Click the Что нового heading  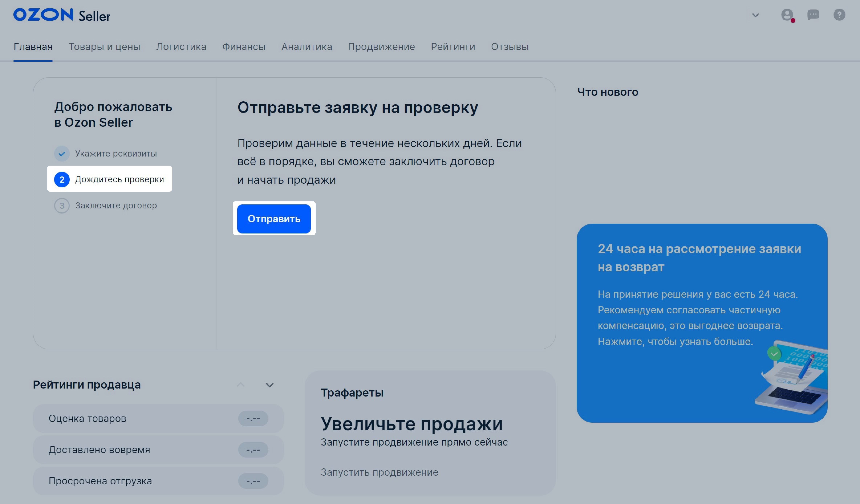[x=607, y=92]
